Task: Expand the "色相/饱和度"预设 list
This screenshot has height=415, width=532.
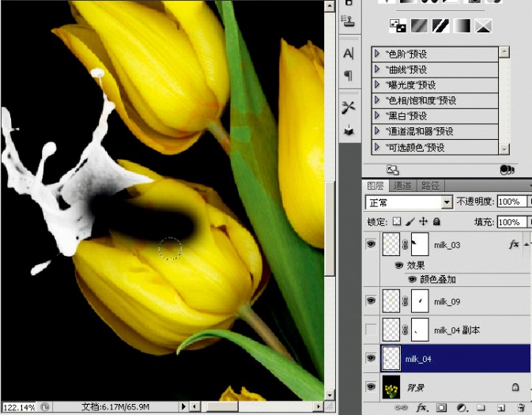Action: [377, 100]
